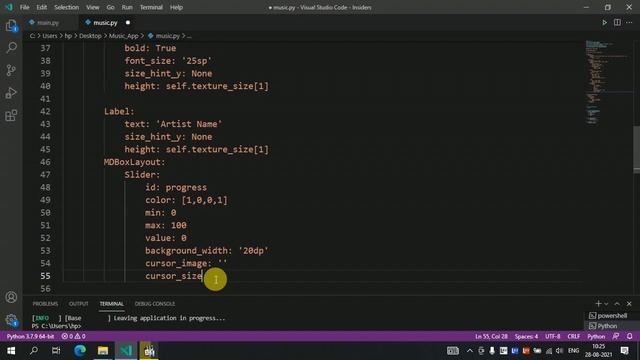Open the View menu
Screen dimensions: 640x360
point(93,7)
